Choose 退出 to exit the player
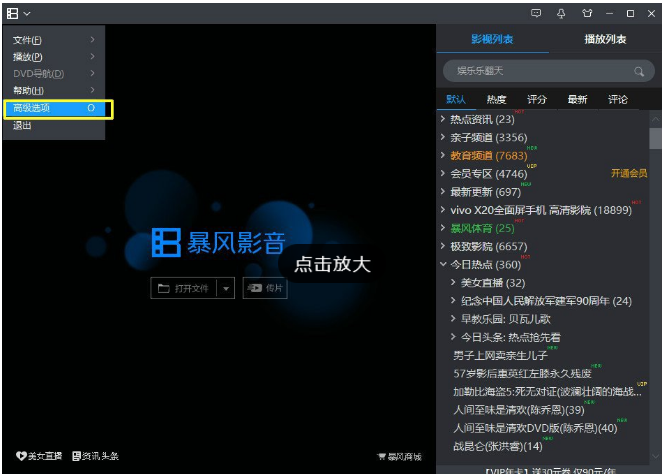The height and width of the screenshot is (474, 662). tap(54, 125)
